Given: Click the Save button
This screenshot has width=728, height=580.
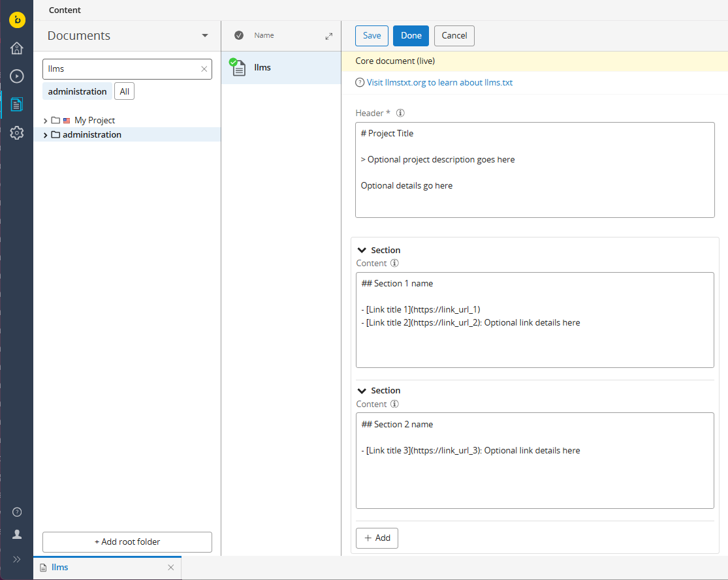Looking at the screenshot, I should pos(372,36).
